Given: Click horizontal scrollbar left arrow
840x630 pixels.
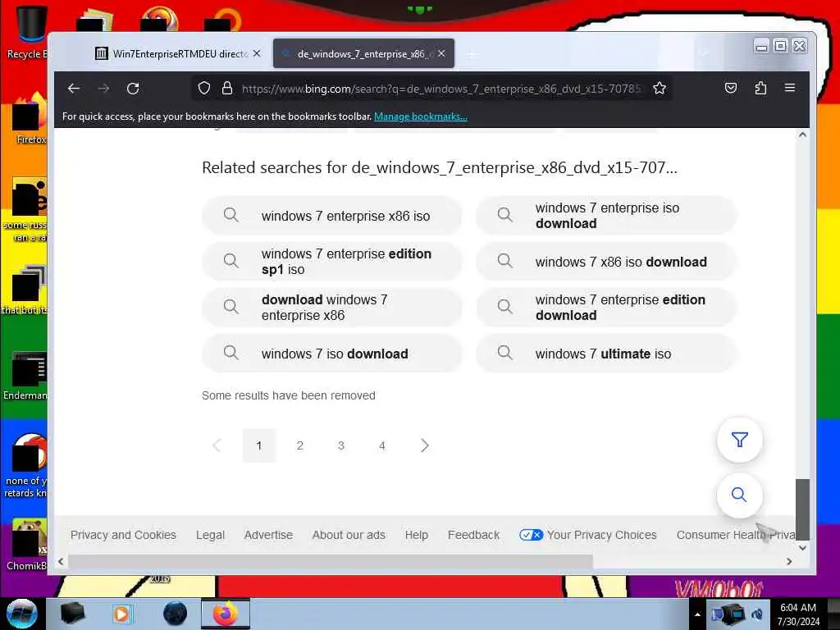Looking at the screenshot, I should 61,561.
